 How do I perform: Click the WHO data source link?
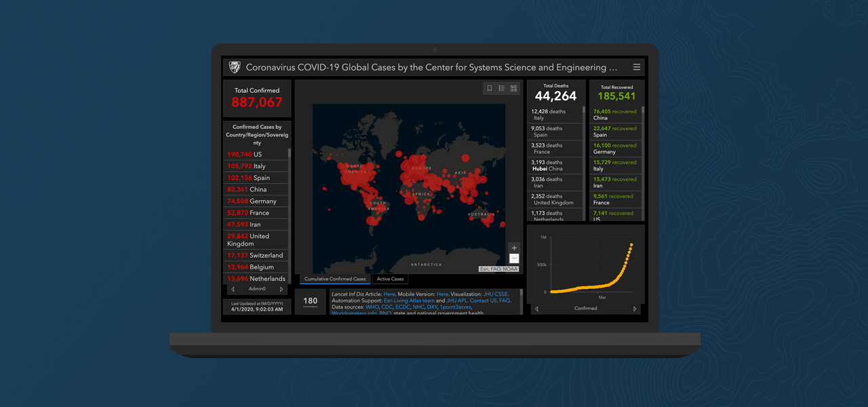(x=372, y=307)
